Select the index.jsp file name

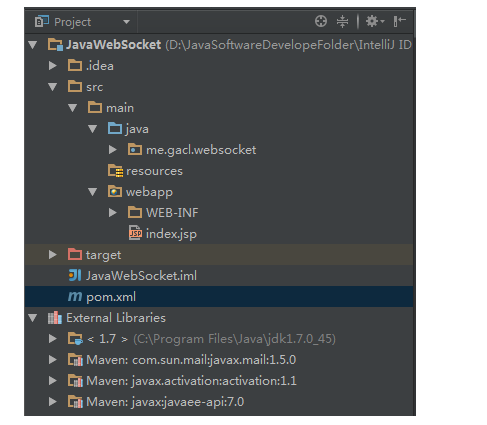pos(171,234)
